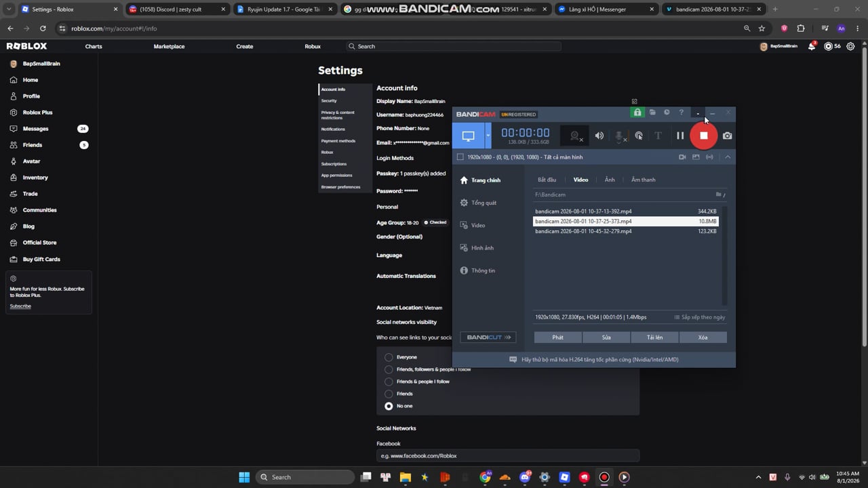Switch to Bắt đầu tab in Bandicam
The image size is (868, 488).
pos(547,180)
